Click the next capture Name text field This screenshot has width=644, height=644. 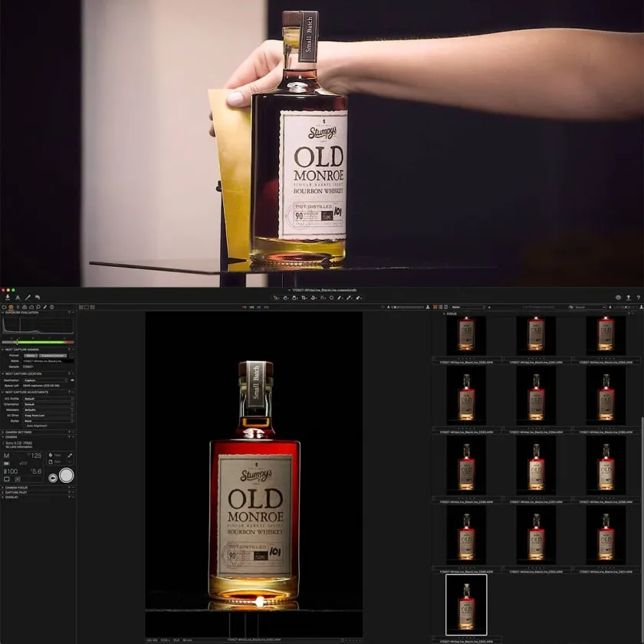[x=48, y=361]
